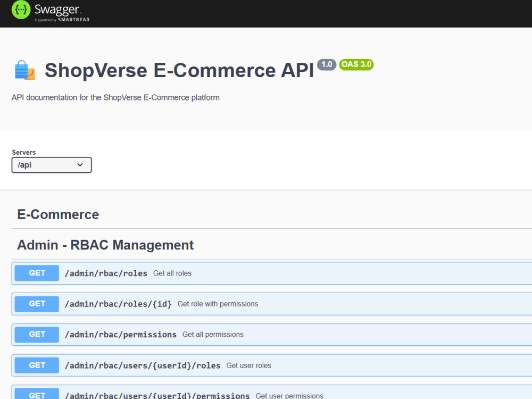This screenshot has width=532, height=399.
Task: Click the 'Get all permissions' description text
Action: [213, 335]
